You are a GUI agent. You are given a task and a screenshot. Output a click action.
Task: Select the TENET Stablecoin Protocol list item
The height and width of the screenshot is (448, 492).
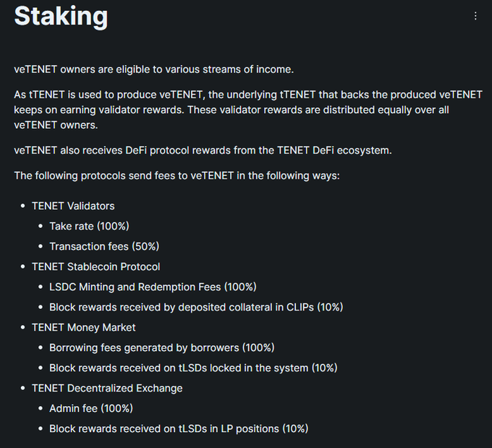(x=96, y=267)
